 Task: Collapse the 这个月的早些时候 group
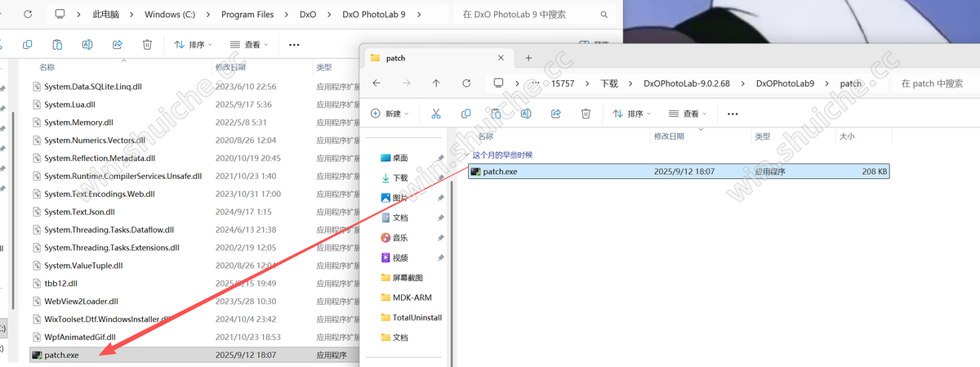click(466, 154)
